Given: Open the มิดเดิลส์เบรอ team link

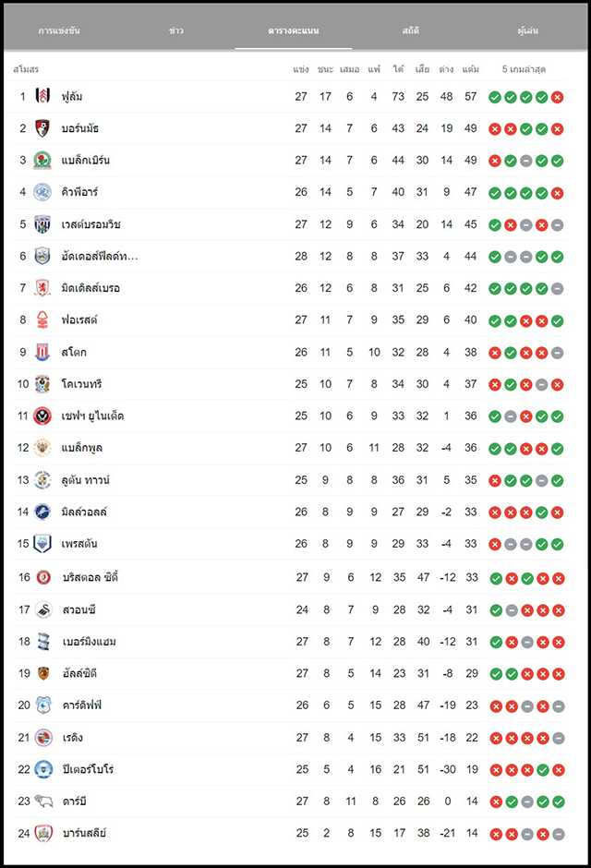Looking at the screenshot, I should click(90, 288).
